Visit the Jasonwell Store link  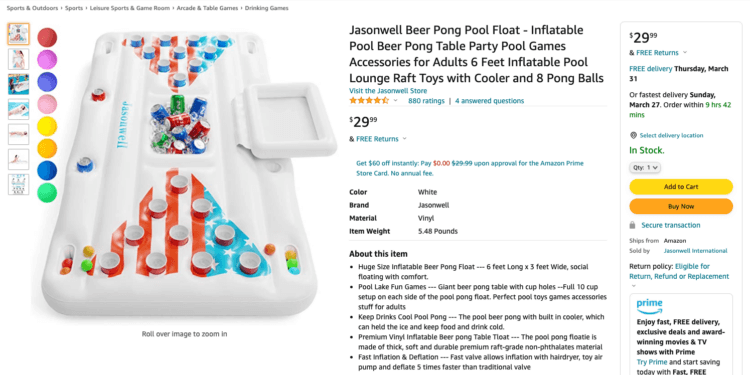[x=388, y=91]
